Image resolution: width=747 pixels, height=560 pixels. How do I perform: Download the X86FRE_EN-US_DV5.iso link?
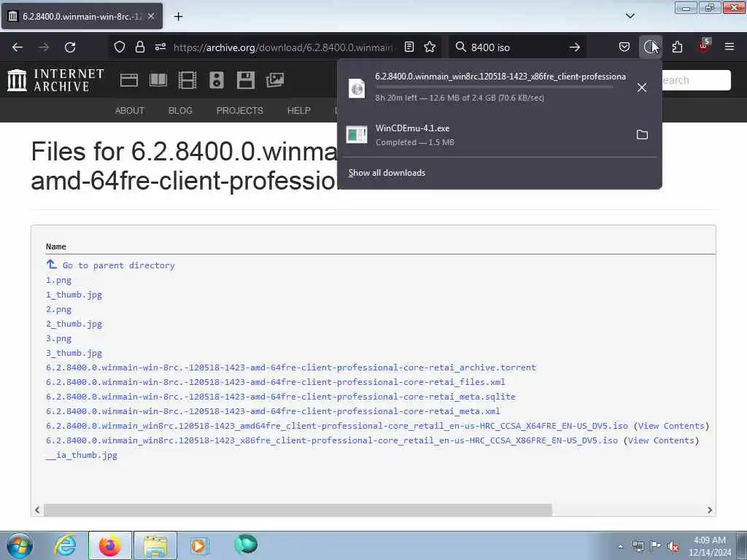tap(332, 440)
